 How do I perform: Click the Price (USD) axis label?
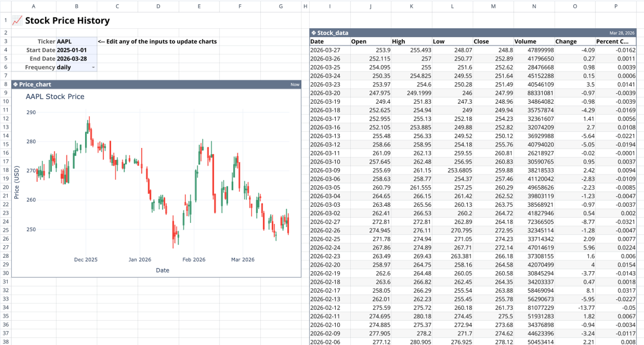click(x=17, y=182)
